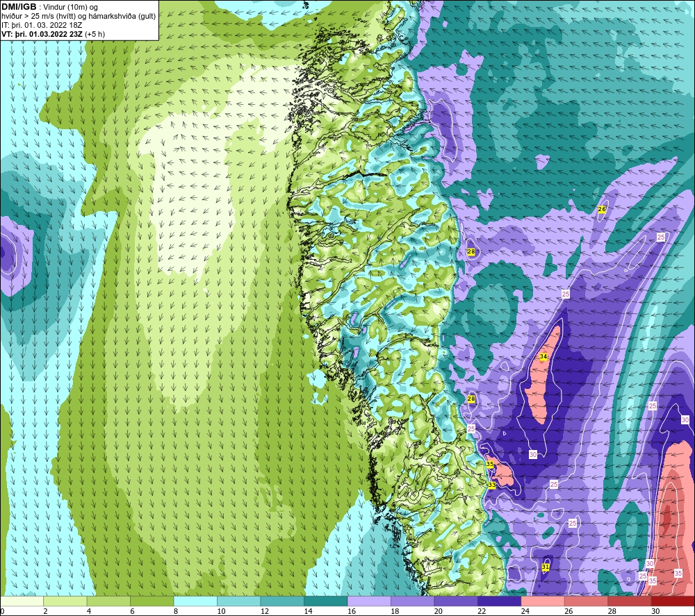The width and height of the screenshot is (695, 616).
Task: Click the 22–24 m/s dark indigo legend swatch
Action: [x=500, y=601]
